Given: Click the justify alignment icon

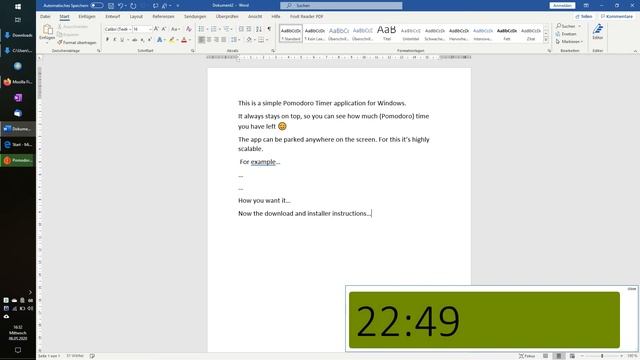Looking at the screenshot, I should (224, 40).
